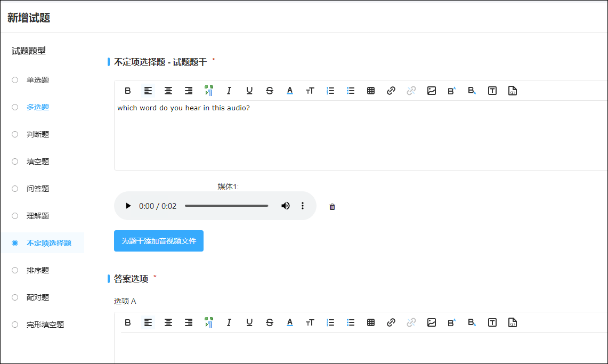Image resolution: width=608 pixels, height=364 pixels.
Task: Select 单选题 question type
Action: tap(15, 80)
